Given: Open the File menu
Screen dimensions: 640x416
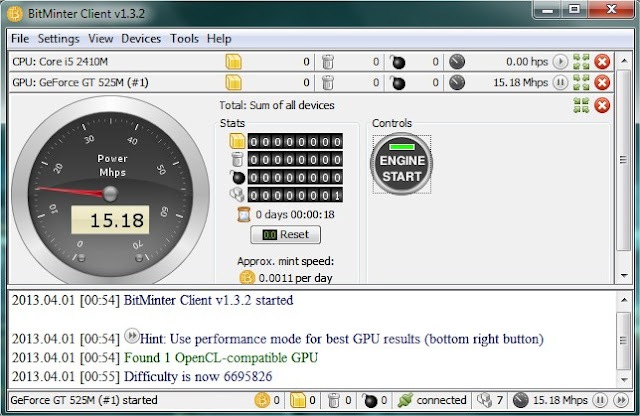Looking at the screenshot, I should coord(20,39).
